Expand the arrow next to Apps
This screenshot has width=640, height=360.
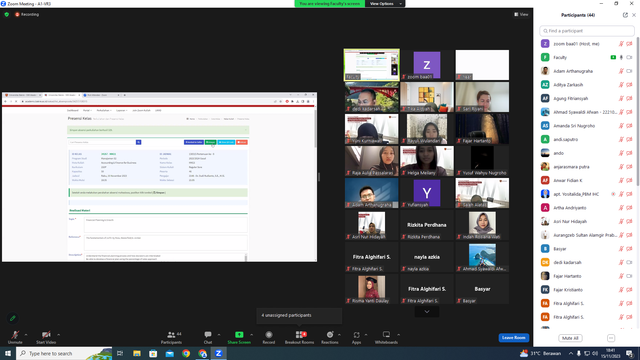[x=366, y=335]
